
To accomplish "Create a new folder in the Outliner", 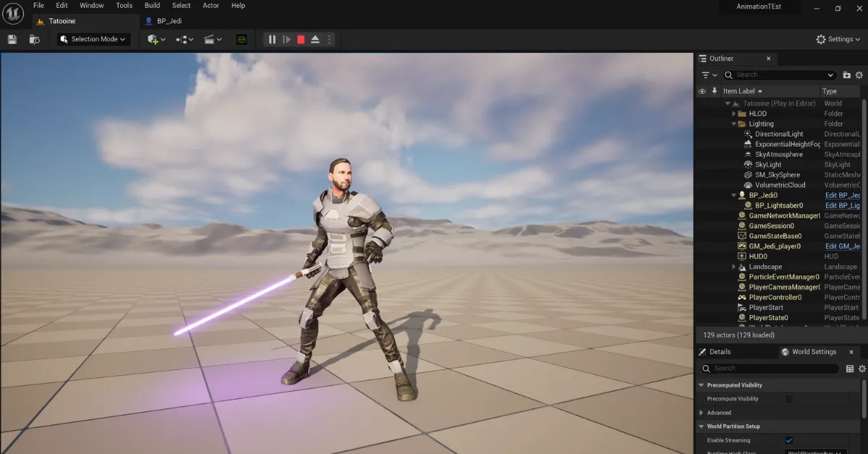I will point(846,74).
